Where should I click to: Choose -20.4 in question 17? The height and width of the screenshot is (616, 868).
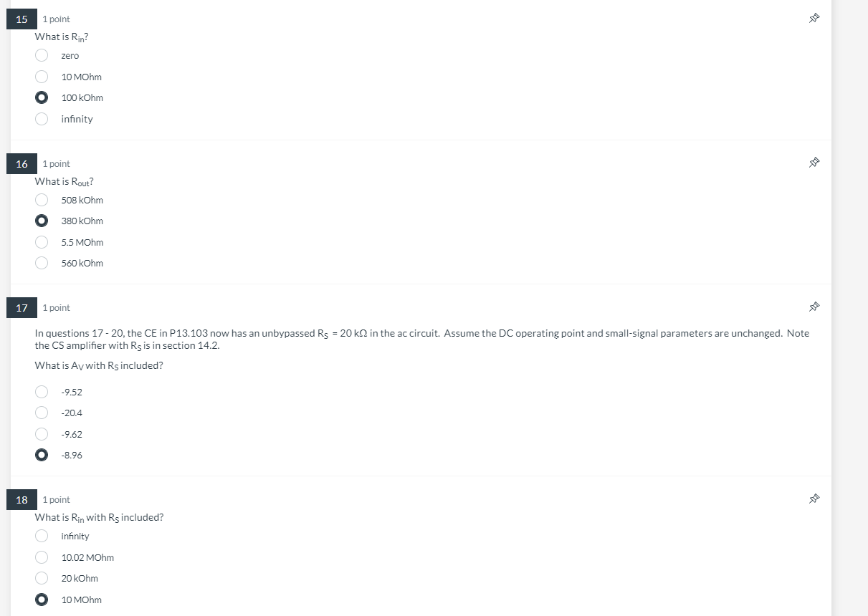click(42, 413)
